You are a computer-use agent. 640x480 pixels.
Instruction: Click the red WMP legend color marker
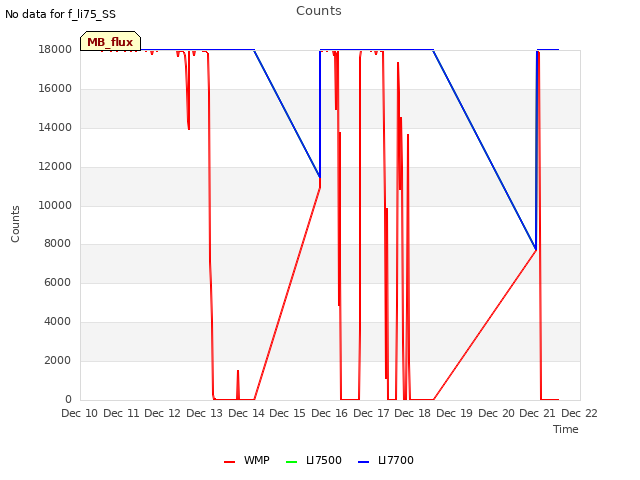(x=230, y=462)
